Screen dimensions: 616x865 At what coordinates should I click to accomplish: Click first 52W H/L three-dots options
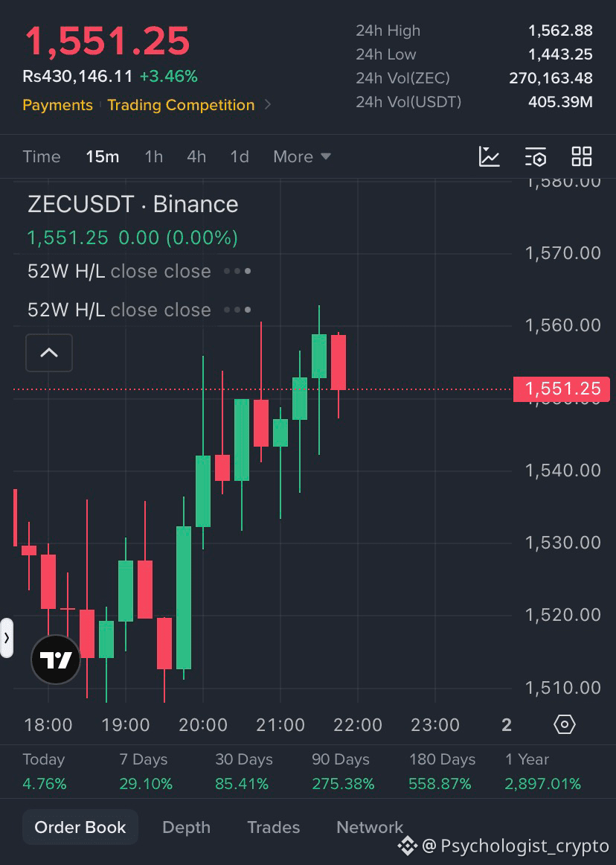[237, 271]
